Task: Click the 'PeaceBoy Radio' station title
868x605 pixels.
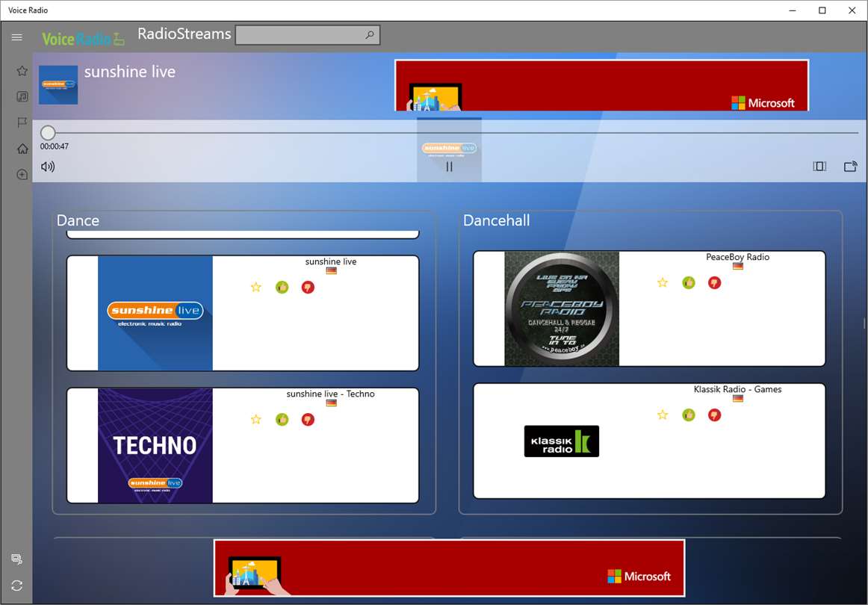Action: coord(737,257)
